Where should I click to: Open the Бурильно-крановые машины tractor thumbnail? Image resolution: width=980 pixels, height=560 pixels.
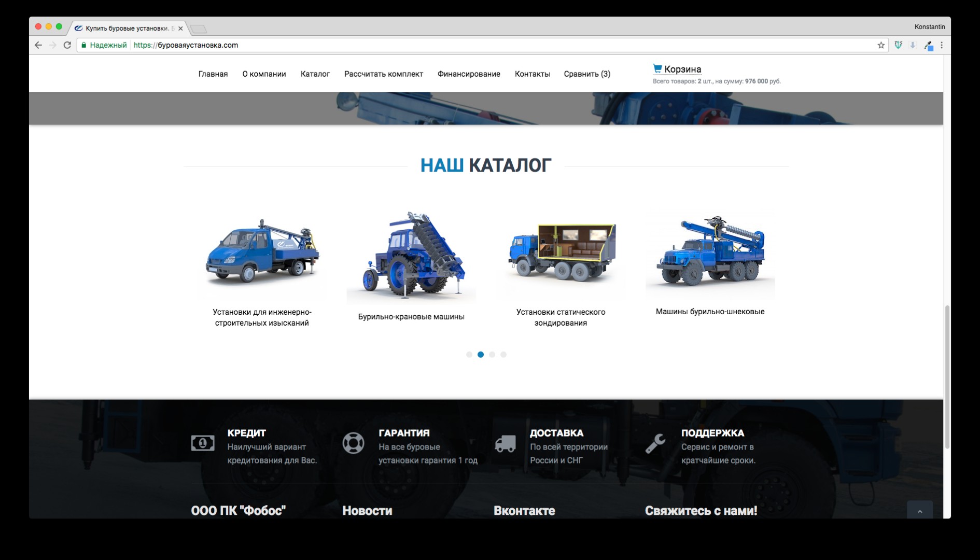tap(411, 256)
